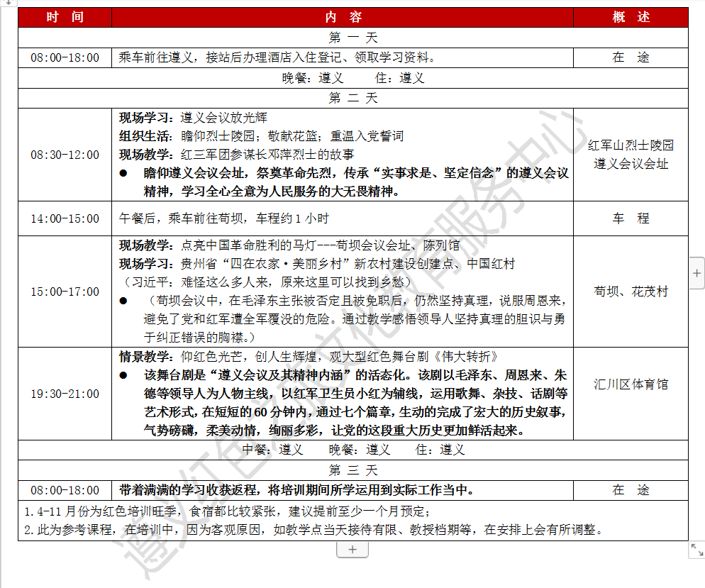Click the line 组织生活：瞻仰烈士陵园

[x=261, y=136]
